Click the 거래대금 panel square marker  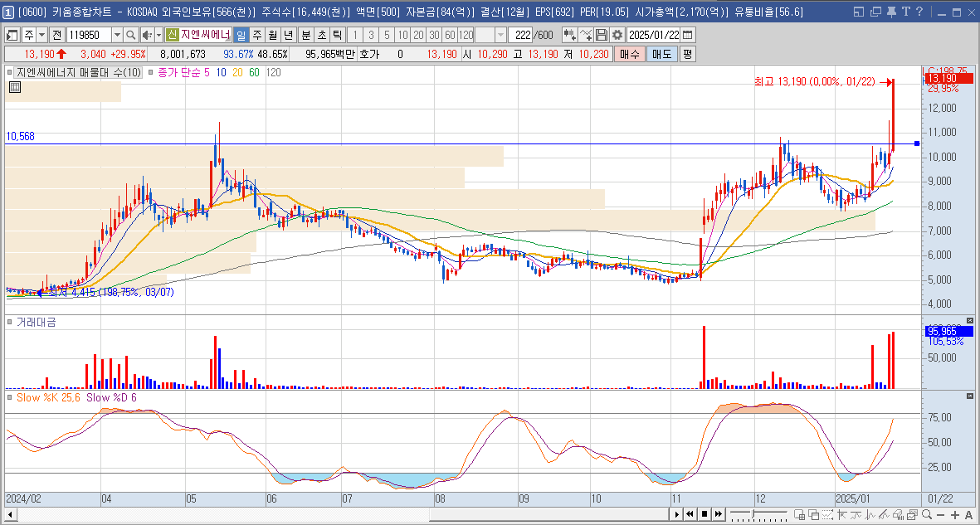click(x=10, y=323)
